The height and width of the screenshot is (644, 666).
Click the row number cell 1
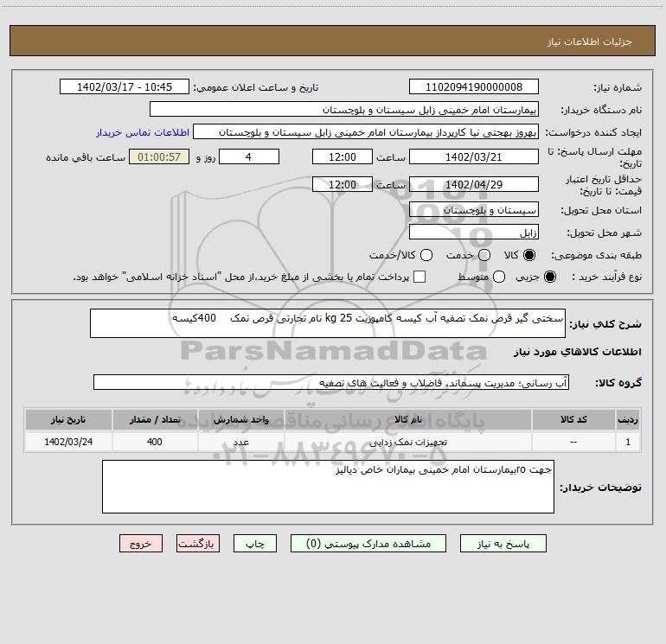click(628, 442)
